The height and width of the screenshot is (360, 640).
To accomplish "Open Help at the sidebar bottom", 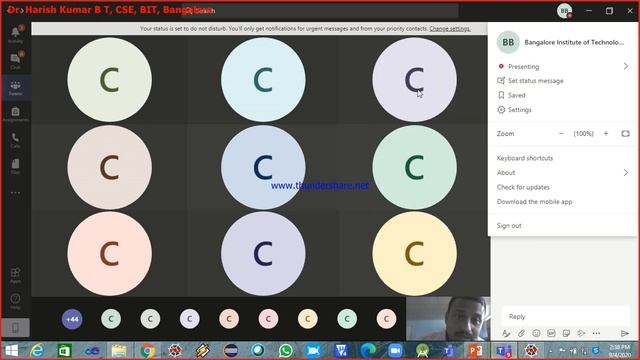I will [x=16, y=302].
